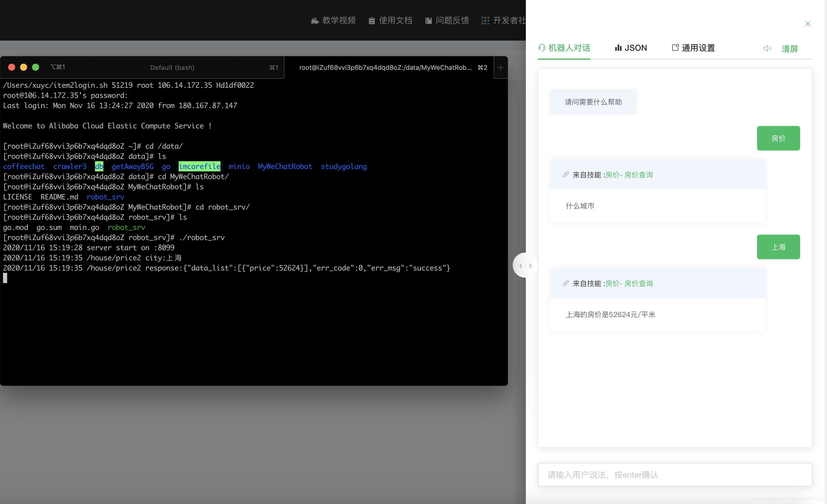This screenshot has height=504, width=827.
Task: Open 房价- 房价查询 link above 什么城市
Action: tap(629, 175)
